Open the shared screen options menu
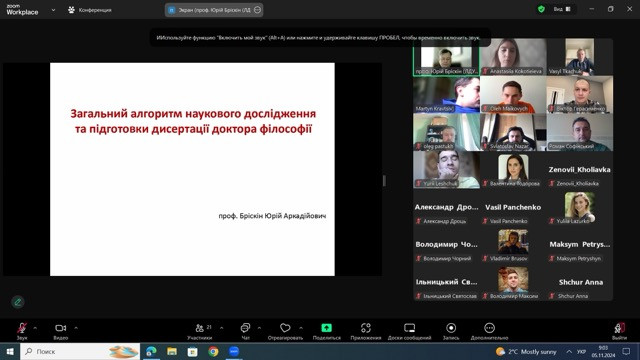 tap(257, 10)
